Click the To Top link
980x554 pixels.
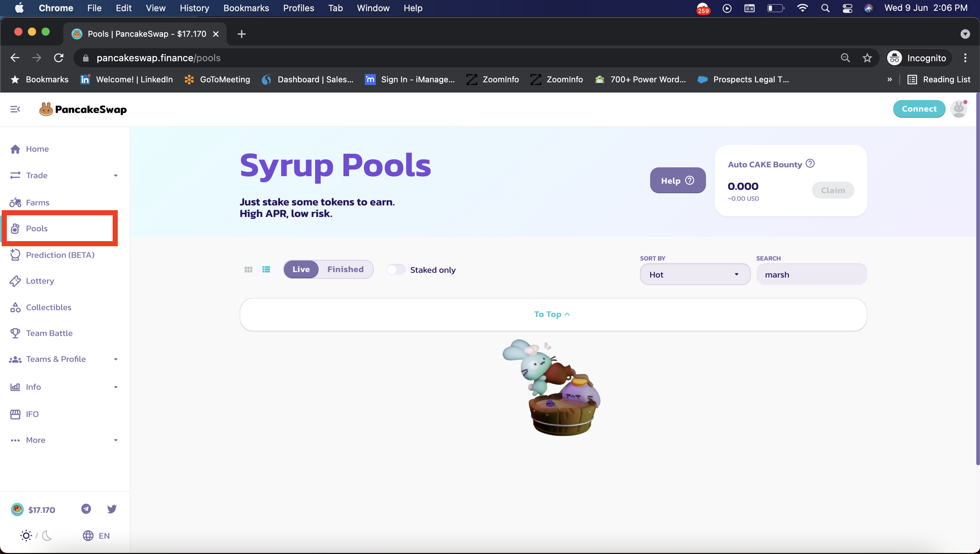552,314
